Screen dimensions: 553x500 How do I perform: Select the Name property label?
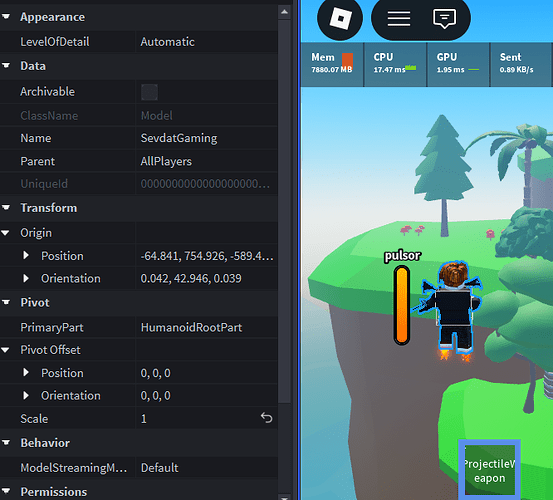[36, 138]
